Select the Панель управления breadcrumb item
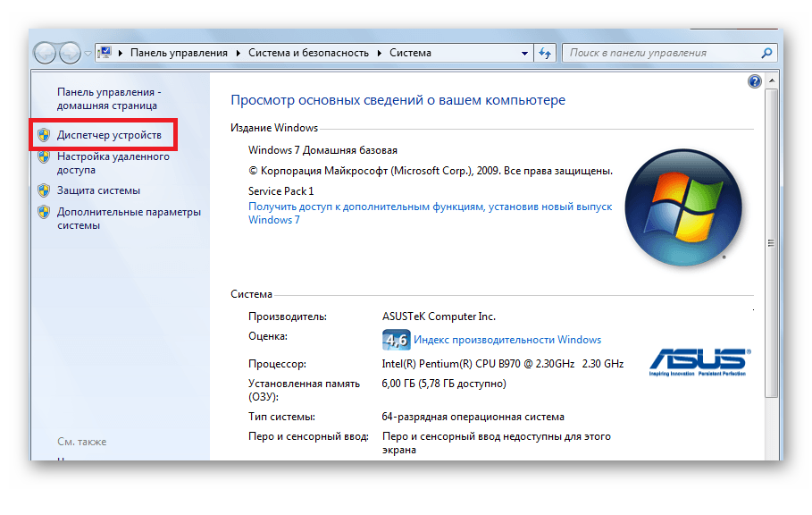 tap(179, 54)
